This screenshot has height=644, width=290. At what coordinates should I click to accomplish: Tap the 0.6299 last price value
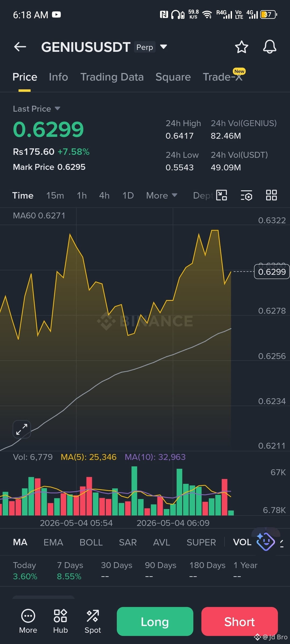pos(48,129)
